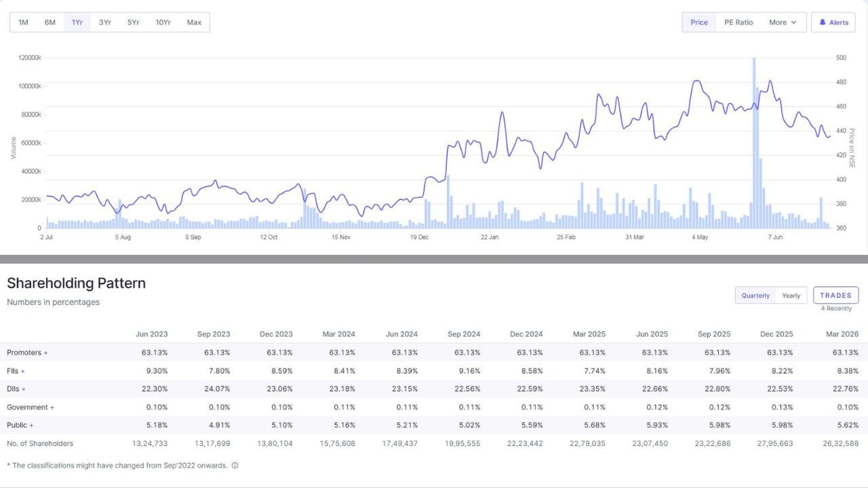The image size is (868, 488).
Task: Expand the Public shareholding row
Action: [31, 426]
